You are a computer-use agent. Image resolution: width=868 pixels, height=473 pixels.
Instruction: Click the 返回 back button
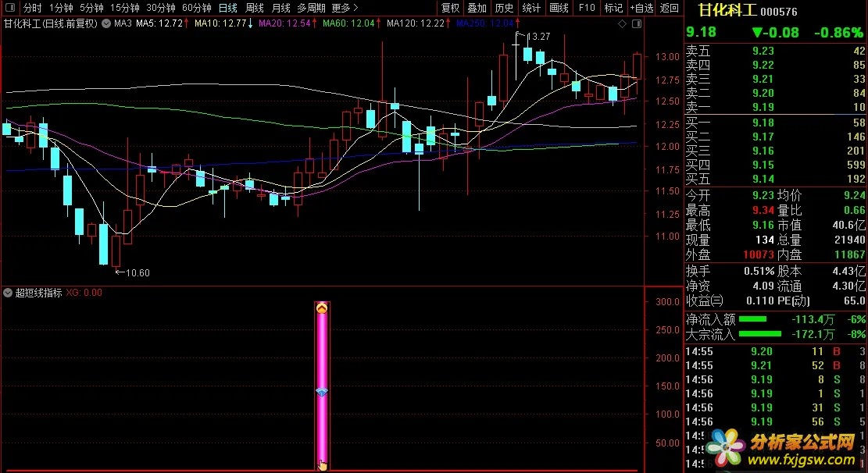(670, 8)
